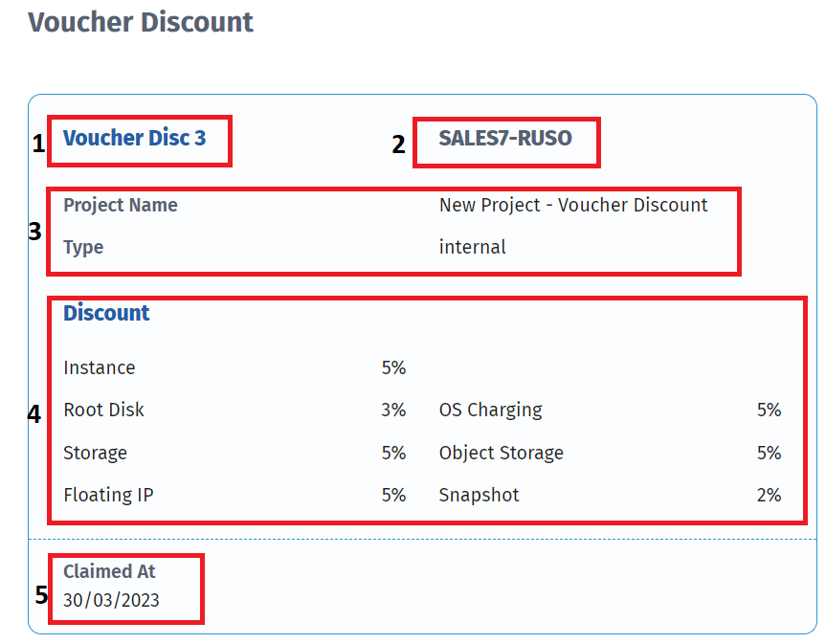Click the "Claimed At" label
This screenshot has height=644, width=826.
pyautogui.click(x=109, y=571)
